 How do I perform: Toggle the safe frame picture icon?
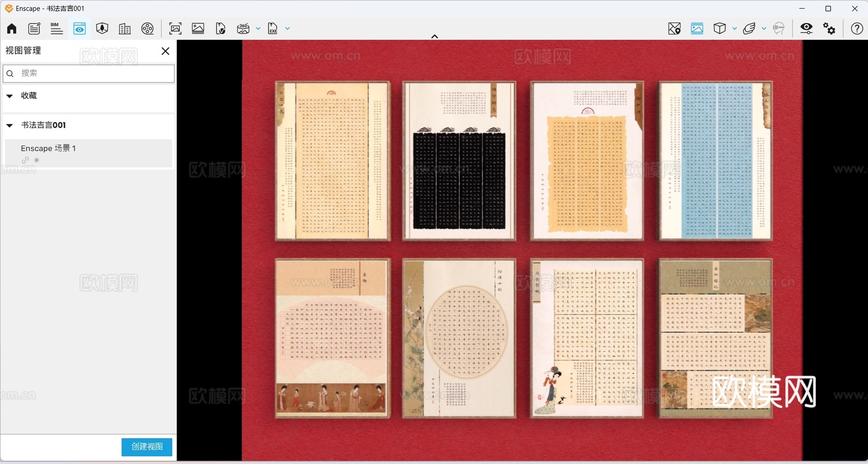click(x=697, y=28)
